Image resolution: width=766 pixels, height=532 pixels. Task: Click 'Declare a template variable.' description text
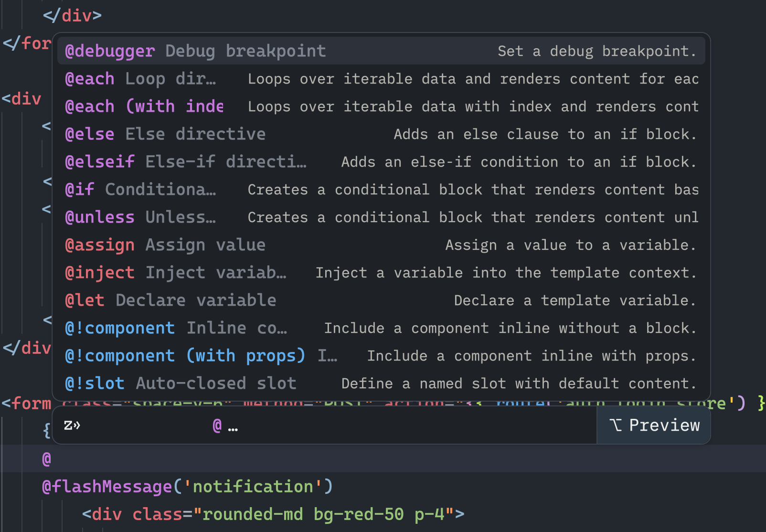click(575, 300)
